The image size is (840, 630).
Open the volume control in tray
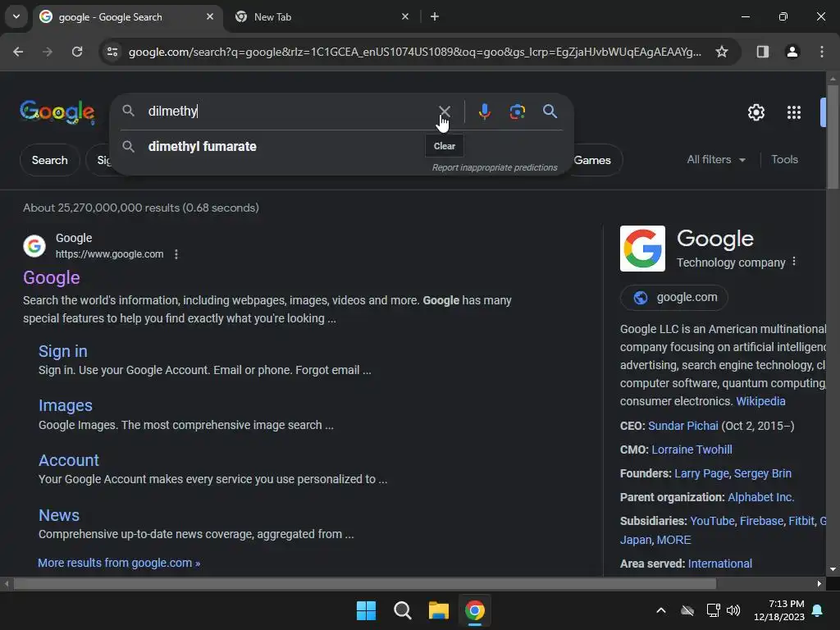click(733, 610)
